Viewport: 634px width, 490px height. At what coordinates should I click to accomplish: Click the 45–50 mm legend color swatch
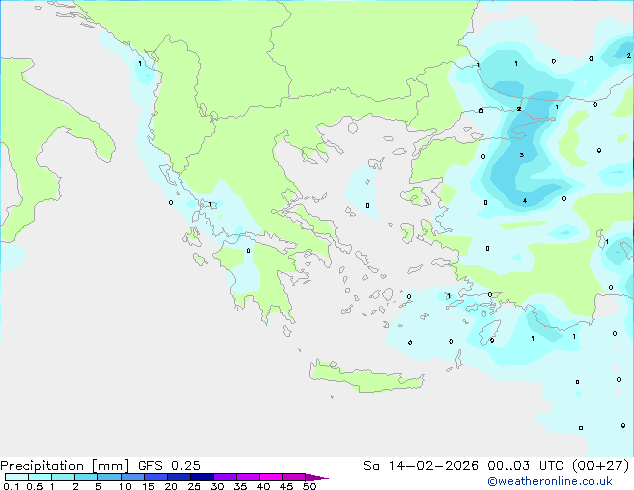[x=294, y=477]
